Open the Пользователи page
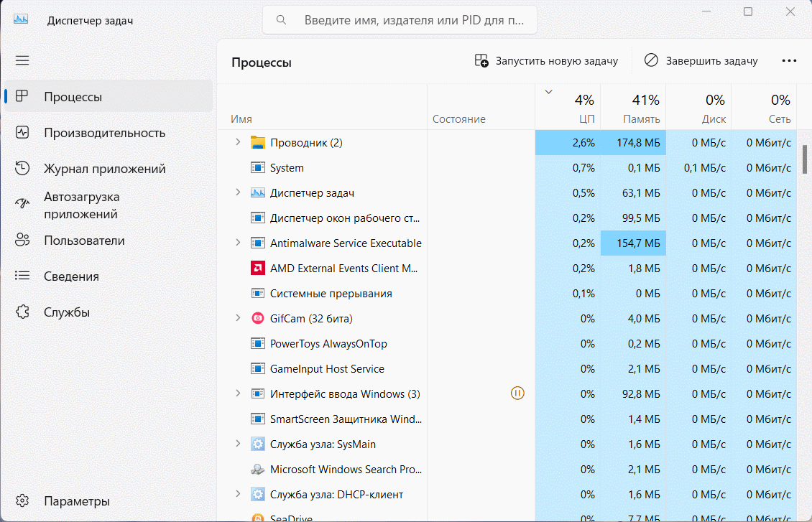Screen dimensions: 812x522 pos(109,240)
